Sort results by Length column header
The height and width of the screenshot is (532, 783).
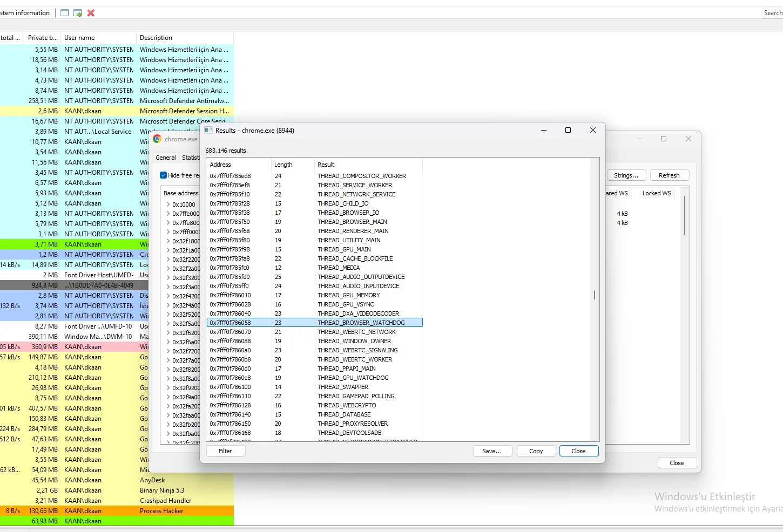point(293,165)
